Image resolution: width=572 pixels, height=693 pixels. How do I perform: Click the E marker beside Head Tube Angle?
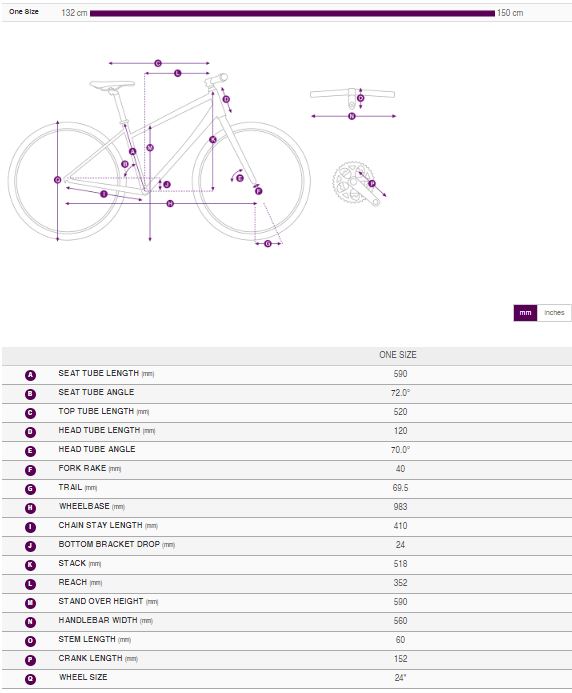click(30, 451)
